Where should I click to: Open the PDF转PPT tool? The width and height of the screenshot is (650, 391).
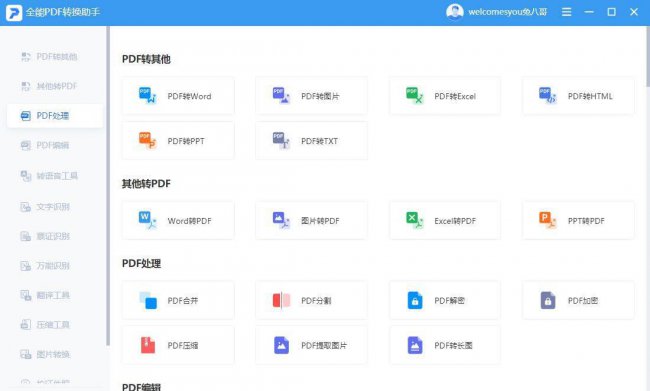point(178,141)
